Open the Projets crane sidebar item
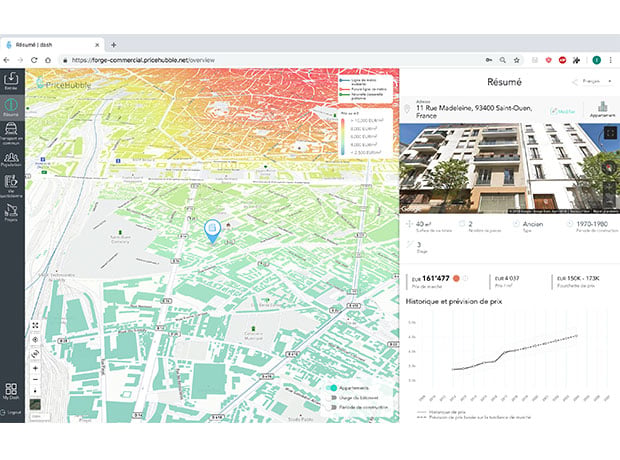This screenshot has height=460, width=620. pos(11,212)
